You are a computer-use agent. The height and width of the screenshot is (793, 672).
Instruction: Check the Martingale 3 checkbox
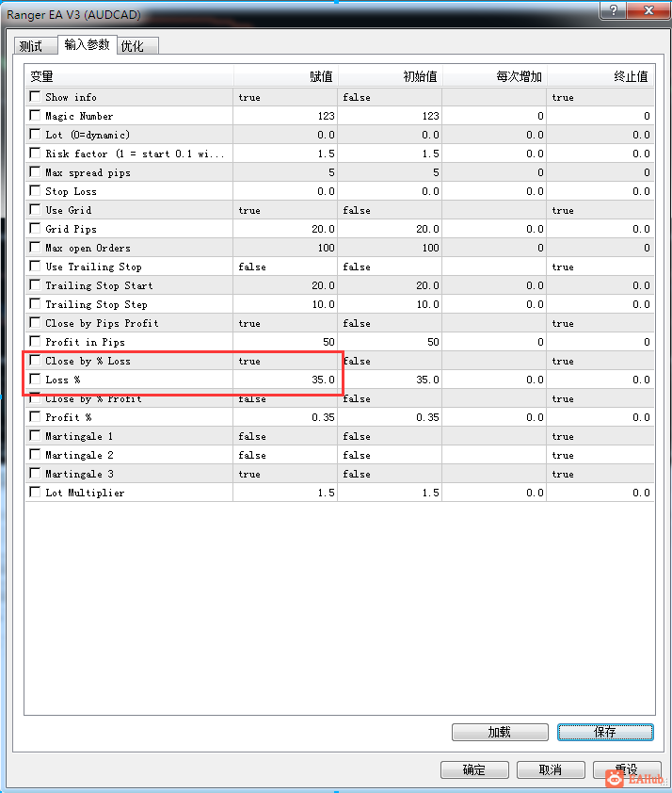click(35, 473)
